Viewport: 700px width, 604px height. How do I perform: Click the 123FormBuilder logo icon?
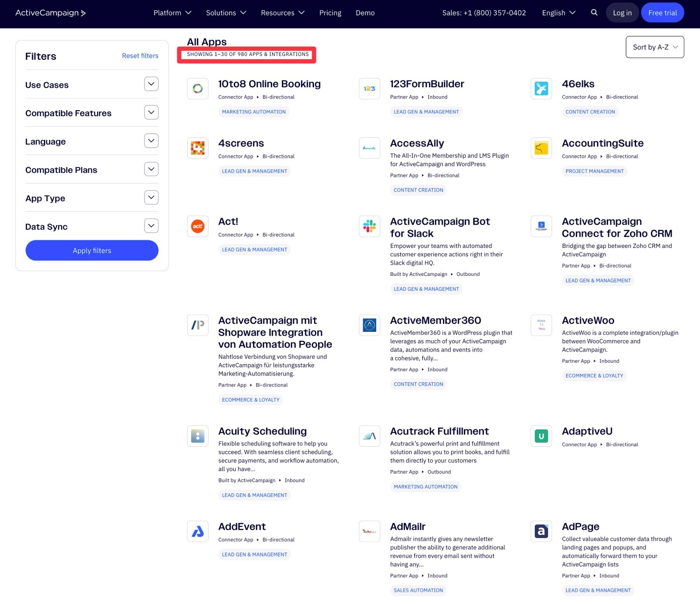[x=370, y=89]
